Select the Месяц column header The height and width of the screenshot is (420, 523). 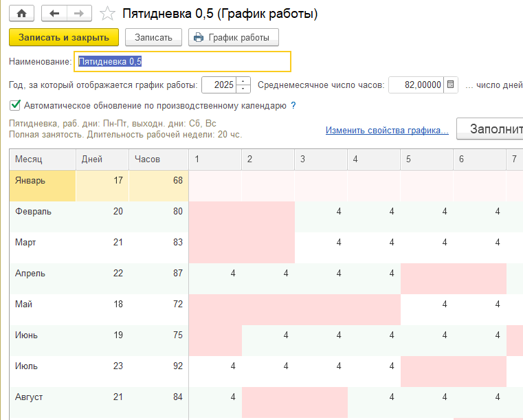tap(43, 159)
